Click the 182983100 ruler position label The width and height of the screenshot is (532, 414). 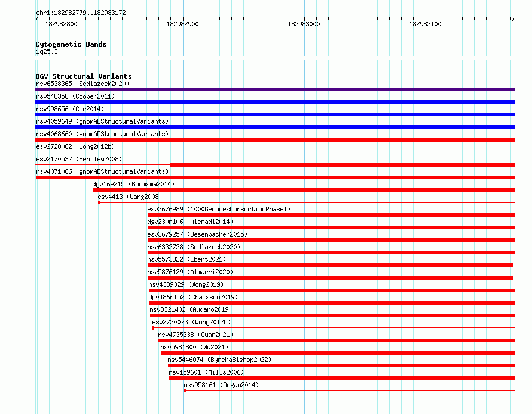pos(425,24)
